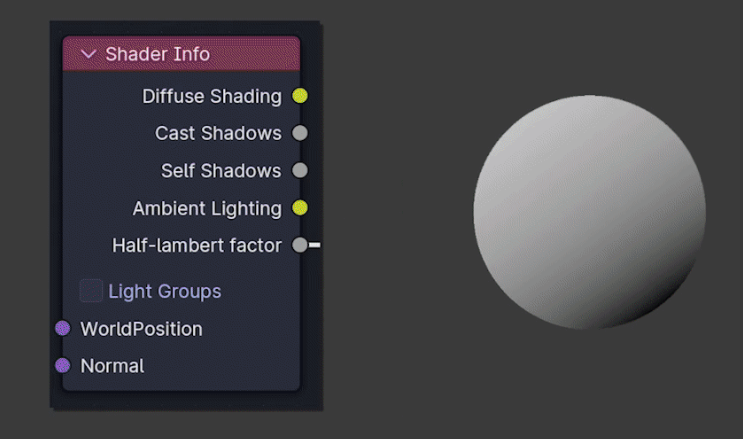Click the Diffuse Shading yellow output port
Viewport: 743px width, 439px height.
(x=299, y=96)
